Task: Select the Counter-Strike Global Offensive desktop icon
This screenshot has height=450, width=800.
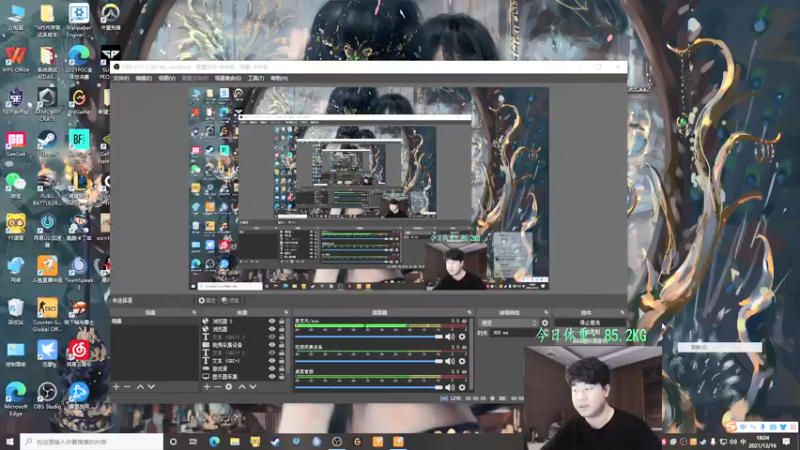Action: (x=47, y=315)
